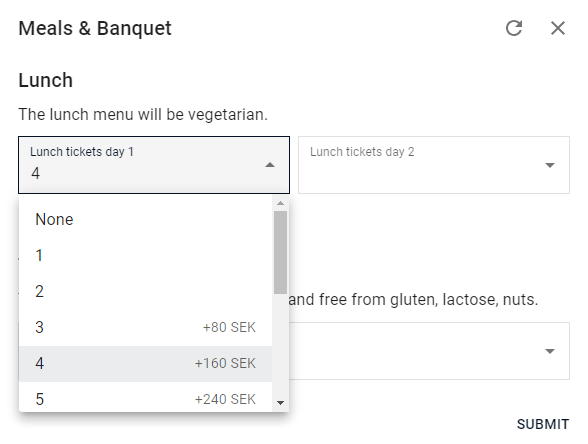Open the Lunch tickets day 2 dropdown
This screenshot has width=588, height=444.
pyautogui.click(x=434, y=165)
